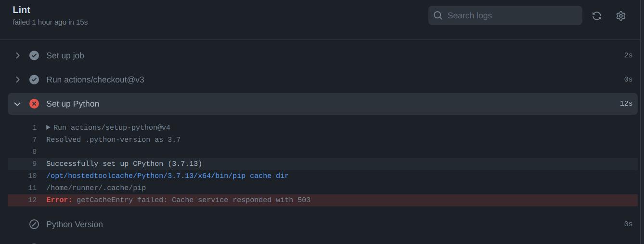Collapse the Set up Python step chevron
The image size is (644, 244).
[x=18, y=104]
